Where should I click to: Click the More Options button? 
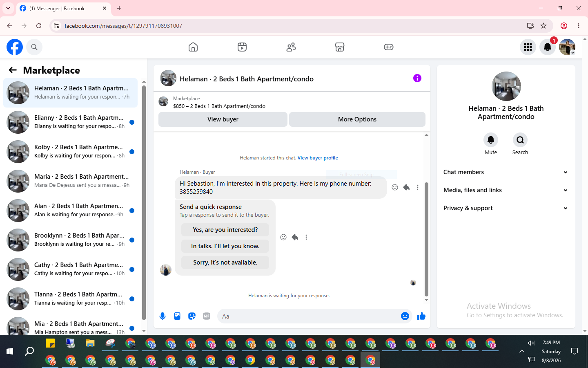pos(357,119)
